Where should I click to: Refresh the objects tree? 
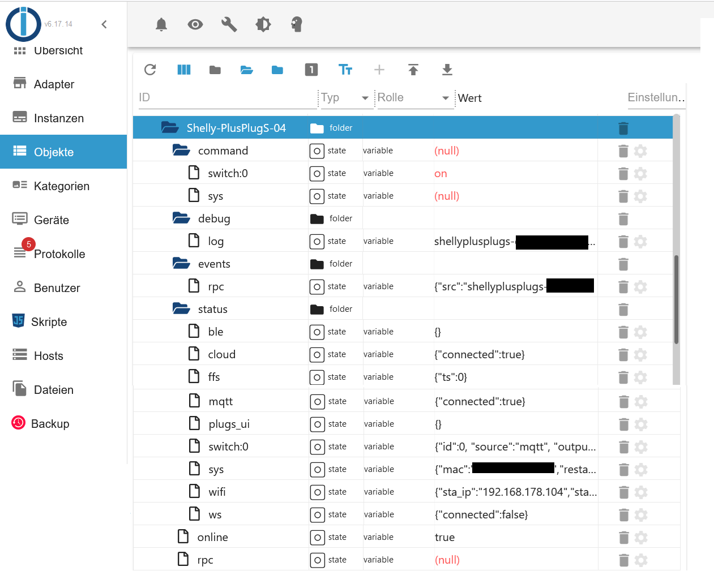point(150,70)
